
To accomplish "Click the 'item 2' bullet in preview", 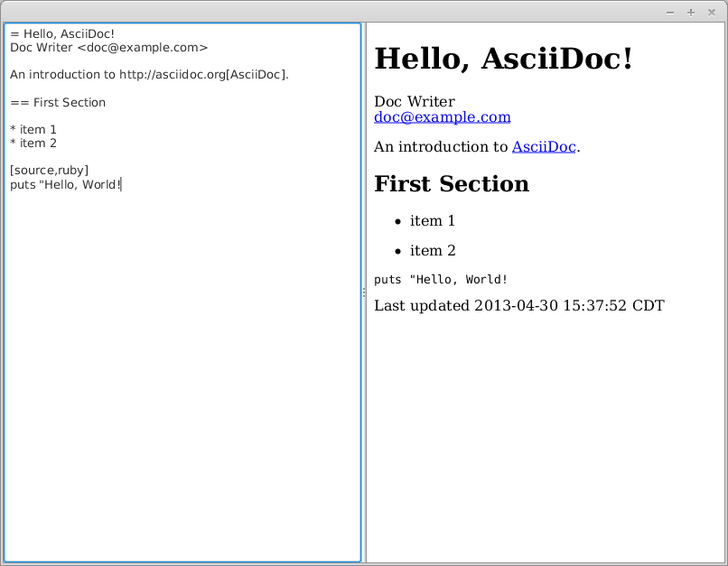I will (433, 251).
